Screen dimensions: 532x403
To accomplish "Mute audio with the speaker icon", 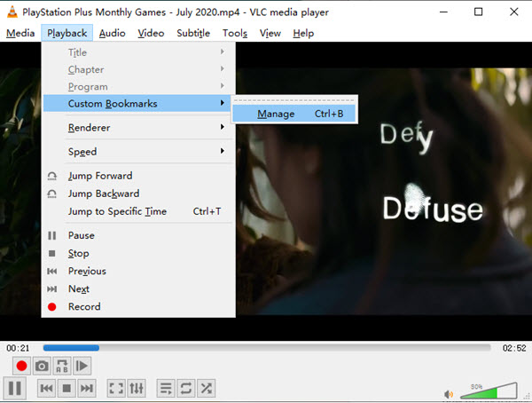I will click(449, 394).
